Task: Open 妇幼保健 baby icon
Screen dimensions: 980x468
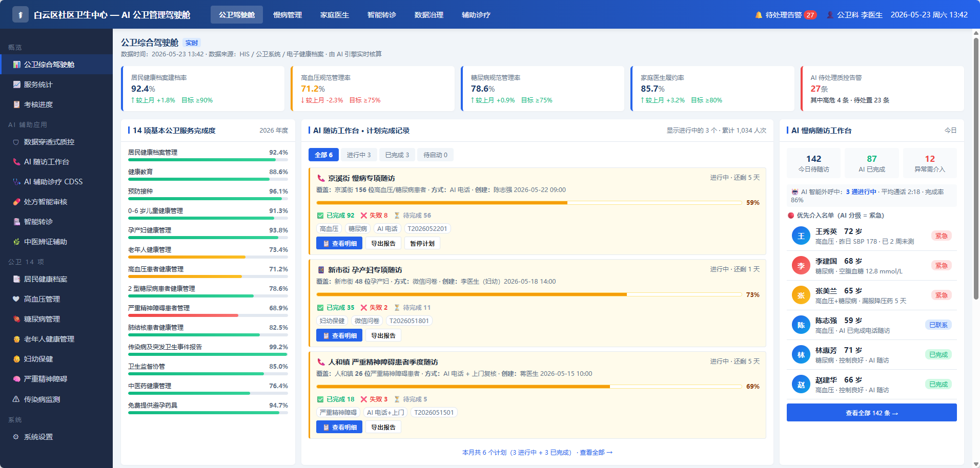Action: click(16, 359)
